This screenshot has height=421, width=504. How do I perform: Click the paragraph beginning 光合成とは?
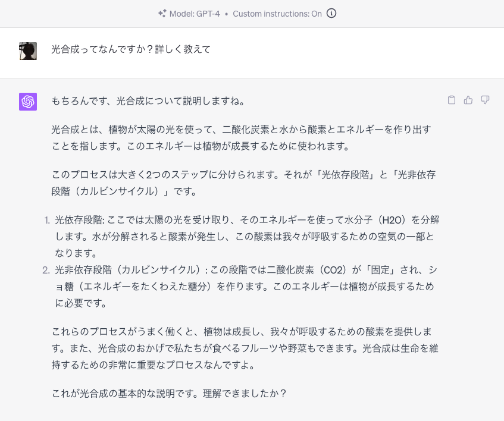point(242,138)
